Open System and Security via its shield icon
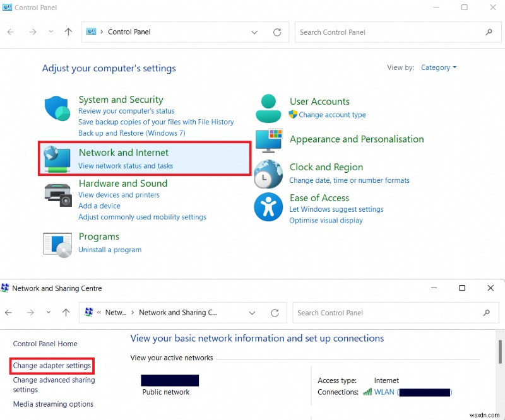 57,107
